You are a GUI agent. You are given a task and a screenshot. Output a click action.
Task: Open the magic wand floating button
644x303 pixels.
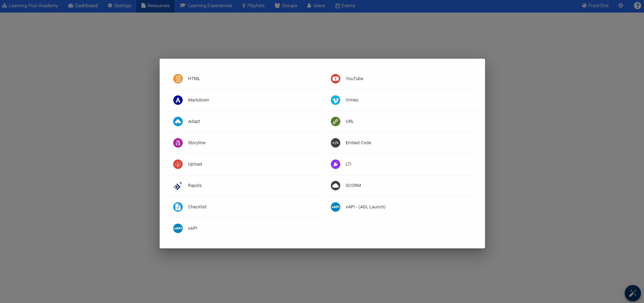coord(632,293)
